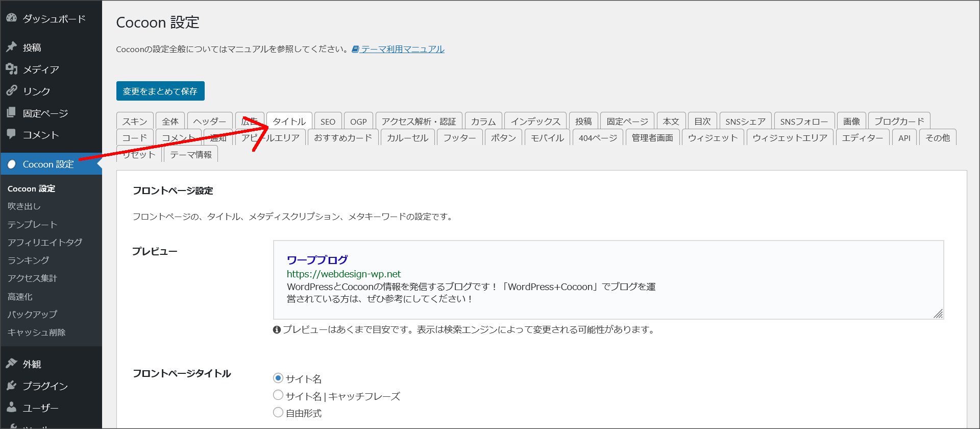This screenshot has height=429, width=980.
Task: Open the OGP tab
Action: (358, 121)
